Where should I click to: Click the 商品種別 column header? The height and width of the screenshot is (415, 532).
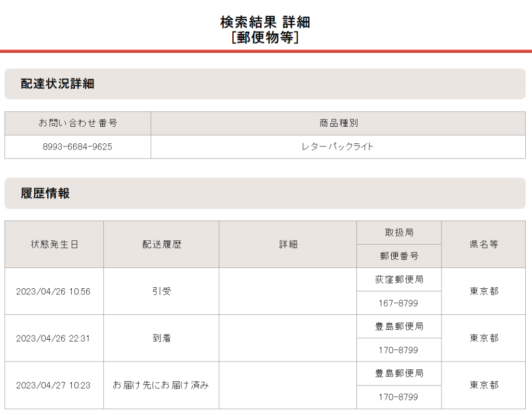click(338, 124)
